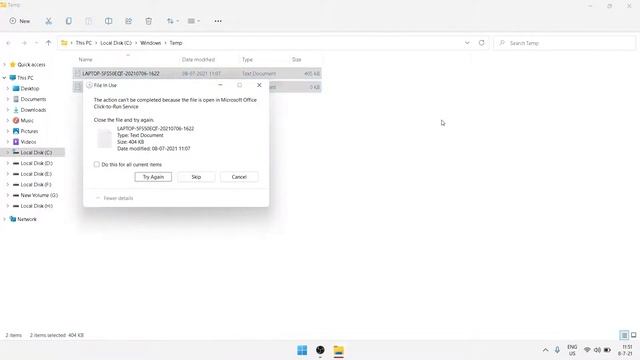The image size is (640, 360).
Task: Switch to details view in status bar
Action: point(624,335)
